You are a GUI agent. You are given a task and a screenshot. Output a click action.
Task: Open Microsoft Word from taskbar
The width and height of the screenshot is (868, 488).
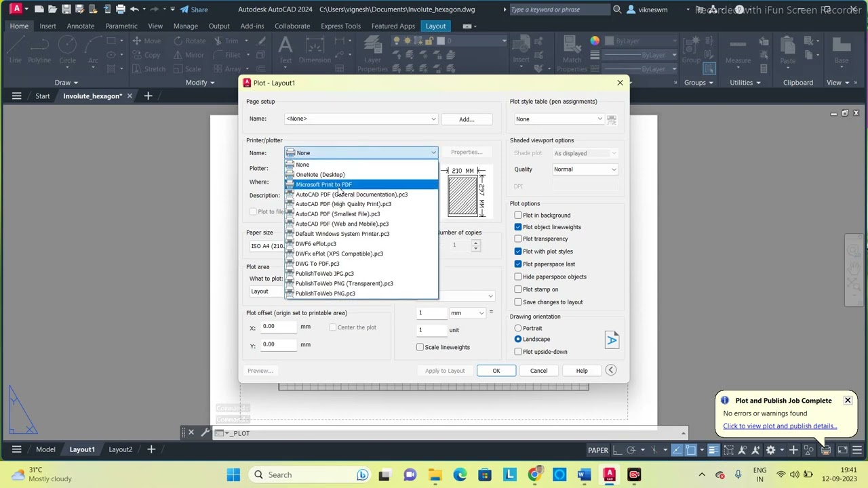tap(584, 474)
